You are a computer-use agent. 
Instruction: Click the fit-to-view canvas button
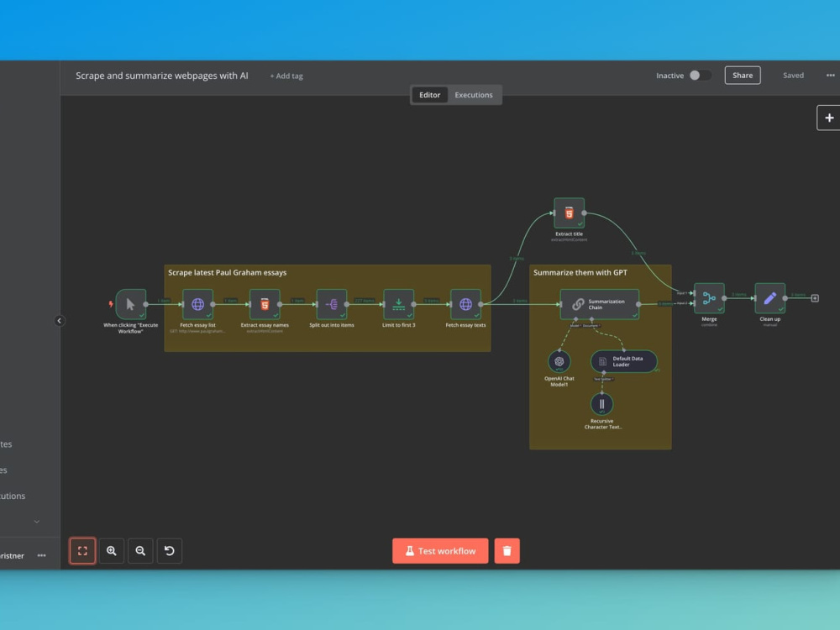82,551
